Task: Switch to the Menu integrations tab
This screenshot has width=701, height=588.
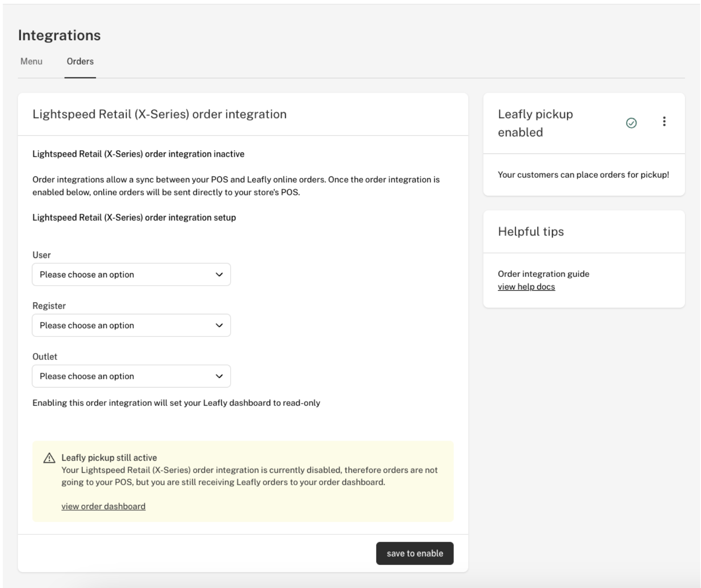Action: point(31,61)
